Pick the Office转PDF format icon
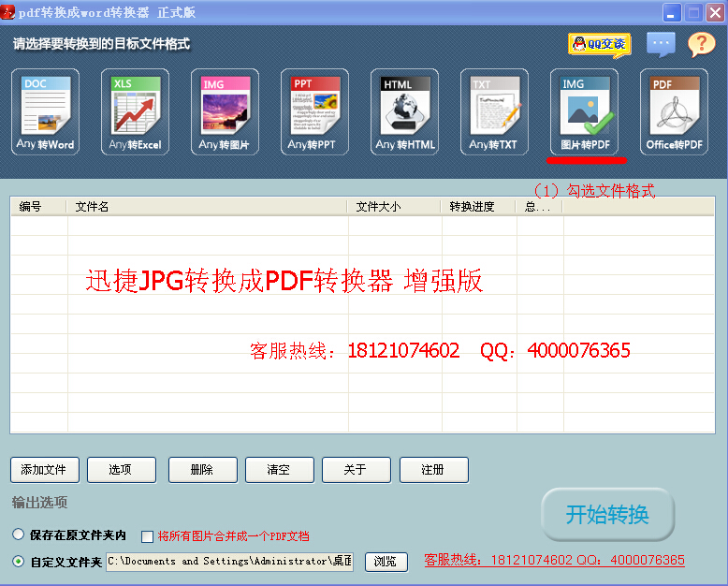The width and height of the screenshot is (728, 586). click(x=674, y=112)
